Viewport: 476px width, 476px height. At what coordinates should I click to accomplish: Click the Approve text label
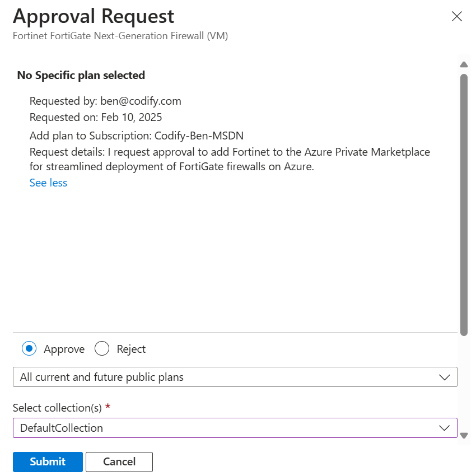(x=64, y=349)
